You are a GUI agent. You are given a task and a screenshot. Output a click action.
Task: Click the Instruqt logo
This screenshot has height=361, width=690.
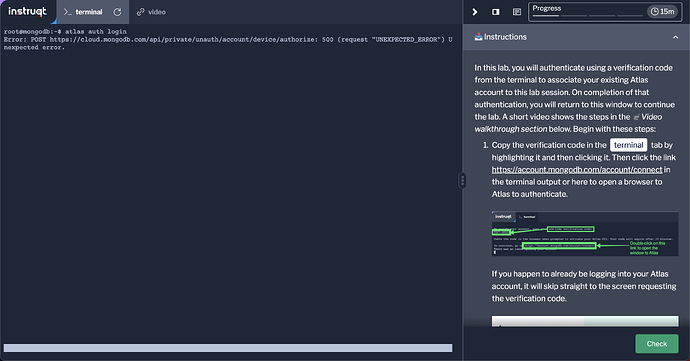(x=27, y=11)
